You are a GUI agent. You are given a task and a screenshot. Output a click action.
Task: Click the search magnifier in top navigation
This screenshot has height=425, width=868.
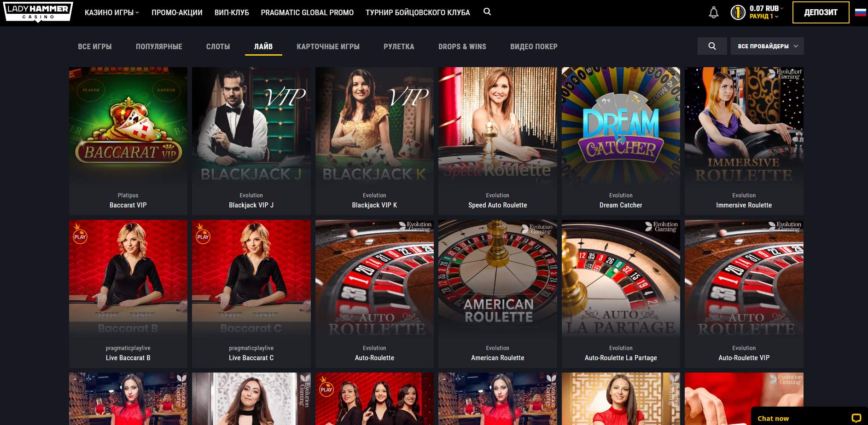click(487, 12)
